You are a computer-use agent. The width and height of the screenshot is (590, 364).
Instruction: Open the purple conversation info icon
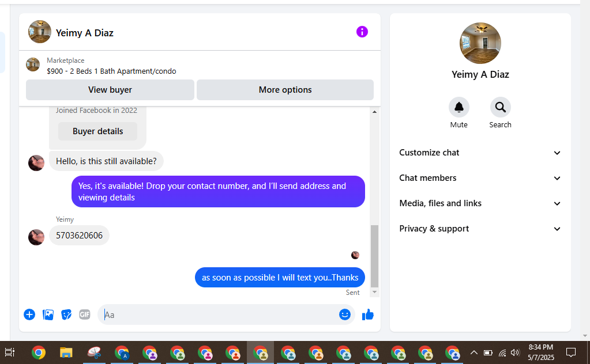coord(362,32)
